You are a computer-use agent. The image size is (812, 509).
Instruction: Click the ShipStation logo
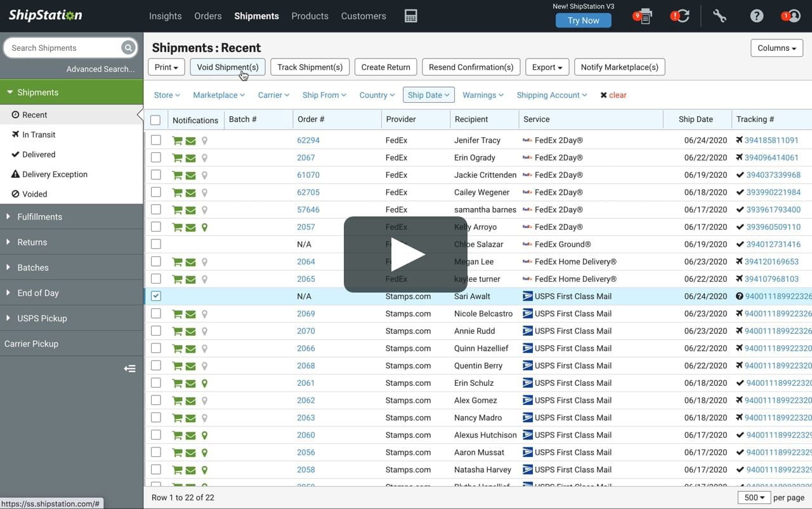[x=44, y=15]
